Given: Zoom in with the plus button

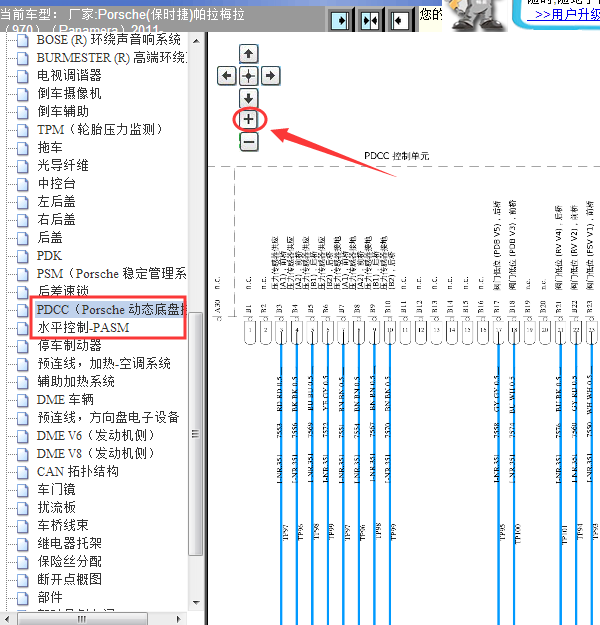Looking at the screenshot, I should [x=249, y=119].
